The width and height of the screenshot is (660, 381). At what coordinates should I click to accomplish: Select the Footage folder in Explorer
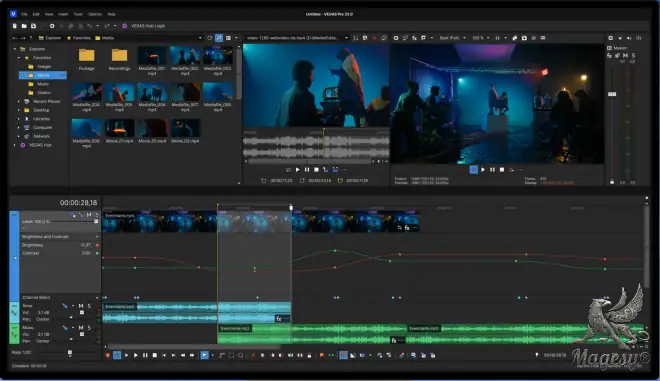[x=87, y=59]
